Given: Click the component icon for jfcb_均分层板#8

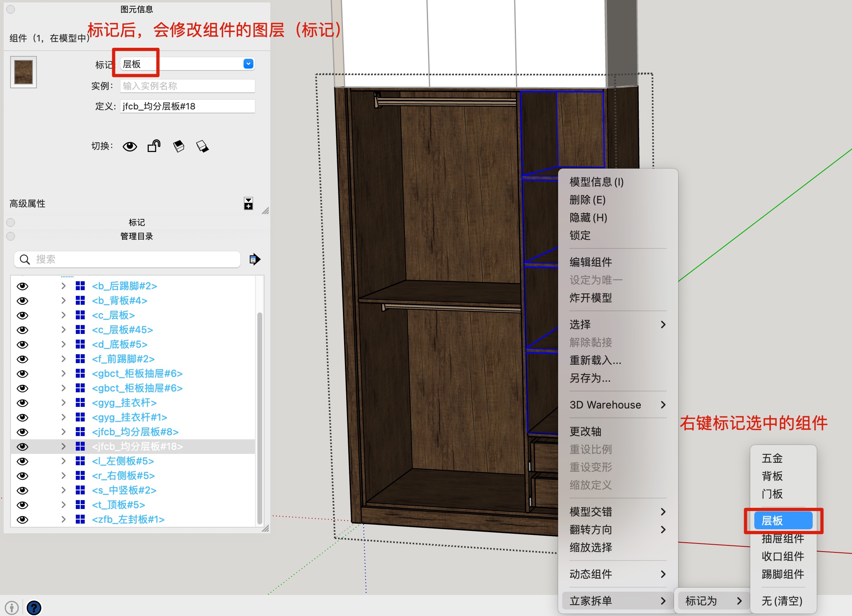Looking at the screenshot, I should tap(80, 432).
